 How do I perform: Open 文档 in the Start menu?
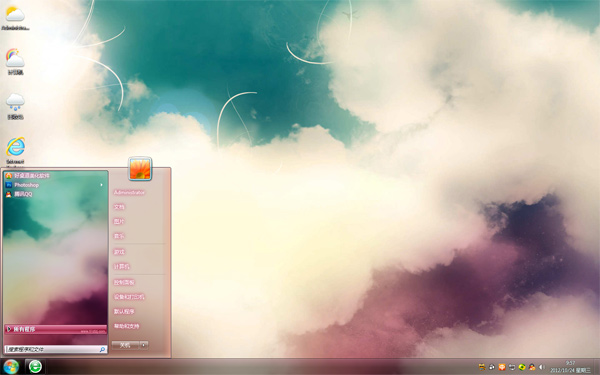[x=119, y=207]
